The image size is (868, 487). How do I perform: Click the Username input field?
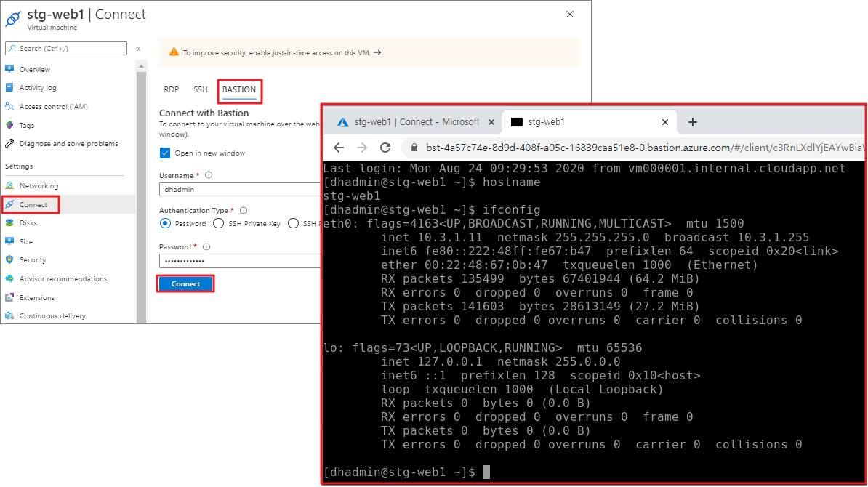coord(240,189)
